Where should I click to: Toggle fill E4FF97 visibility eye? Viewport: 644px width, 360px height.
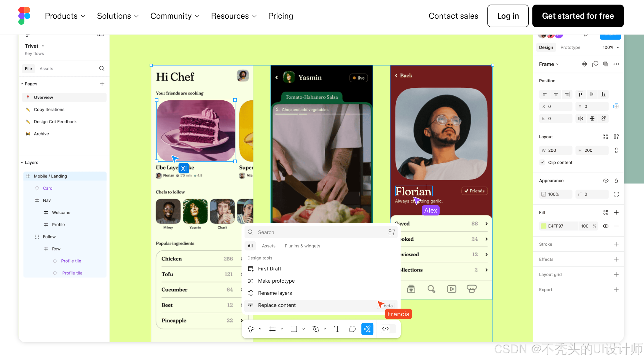click(605, 226)
